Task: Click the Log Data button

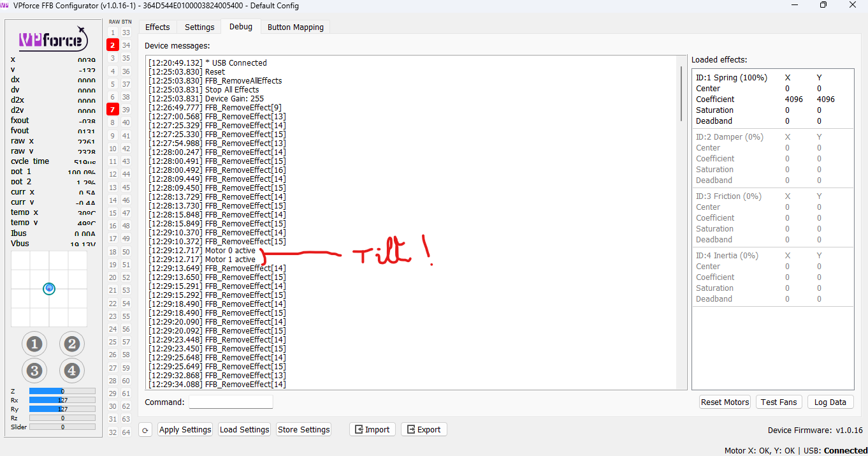Action: [830, 402]
